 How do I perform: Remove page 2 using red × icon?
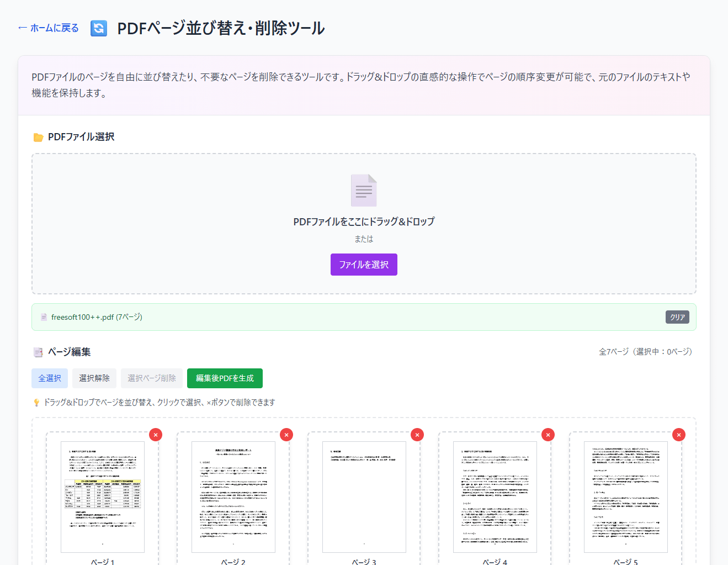286,435
